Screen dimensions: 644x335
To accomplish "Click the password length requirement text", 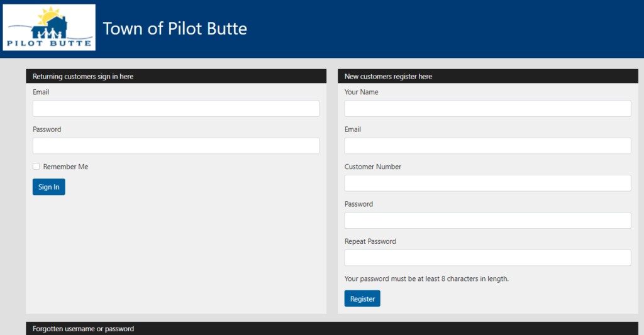I will [x=426, y=278].
